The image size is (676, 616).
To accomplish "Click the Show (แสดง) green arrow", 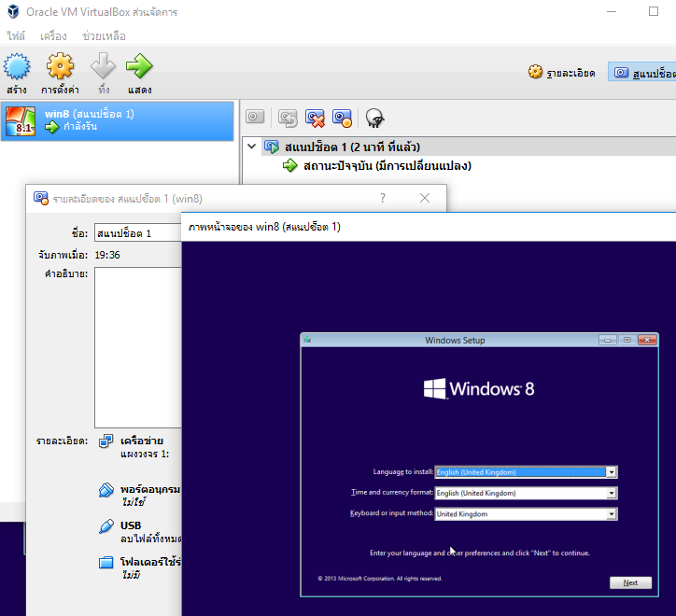I will [139, 66].
